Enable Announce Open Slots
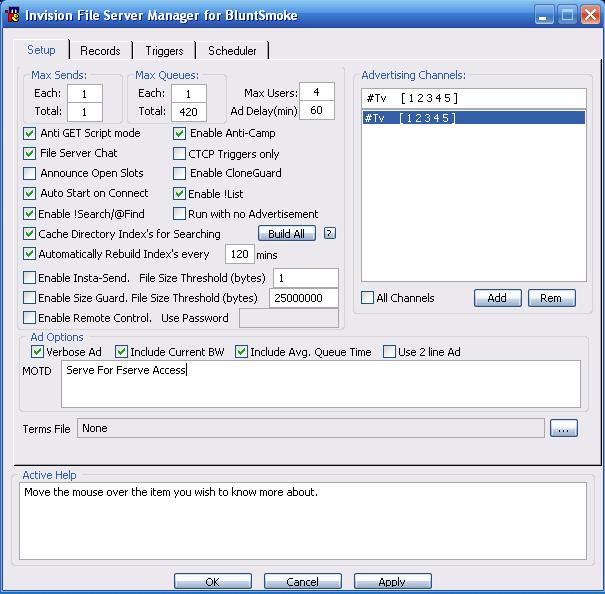605x594 pixels. tap(30, 174)
